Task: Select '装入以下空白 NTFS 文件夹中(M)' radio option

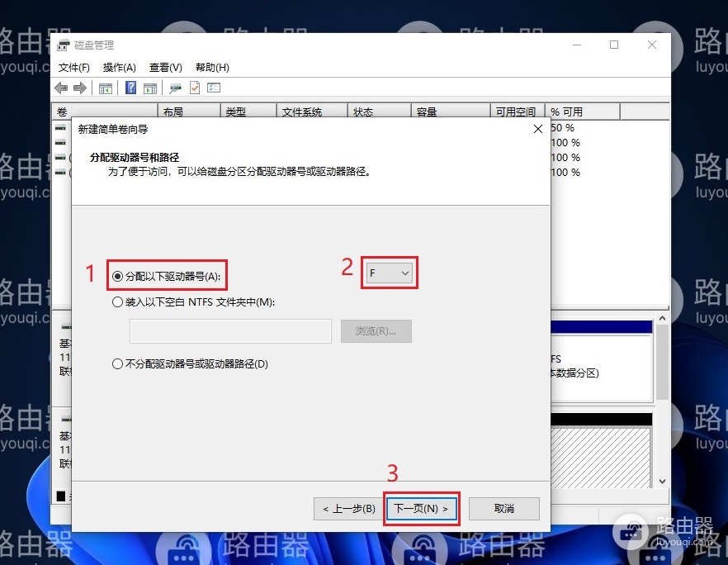Action: coord(194,302)
